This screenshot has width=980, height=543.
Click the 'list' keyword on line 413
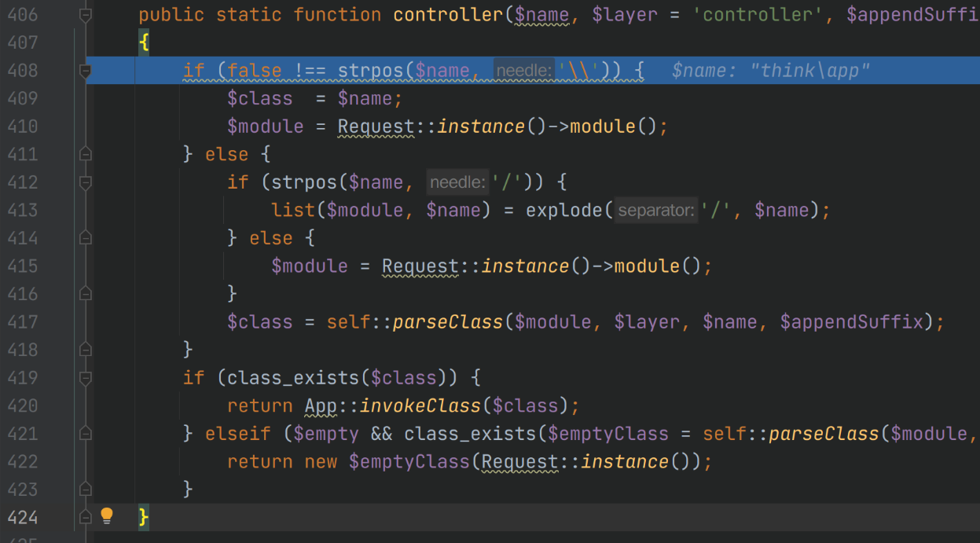[x=293, y=210]
